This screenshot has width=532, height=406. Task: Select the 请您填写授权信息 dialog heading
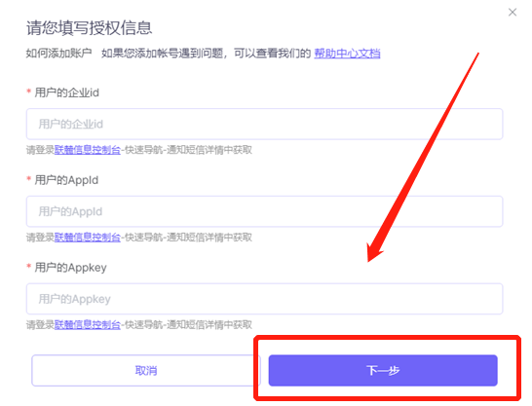pos(90,28)
